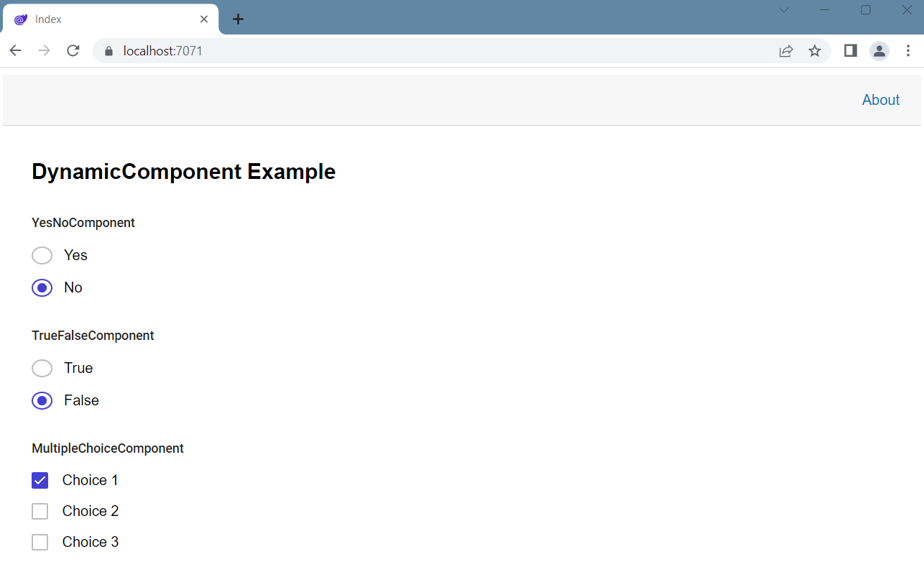924x562 pixels.
Task: Click the chevron in the title bar
Action: pos(783,10)
